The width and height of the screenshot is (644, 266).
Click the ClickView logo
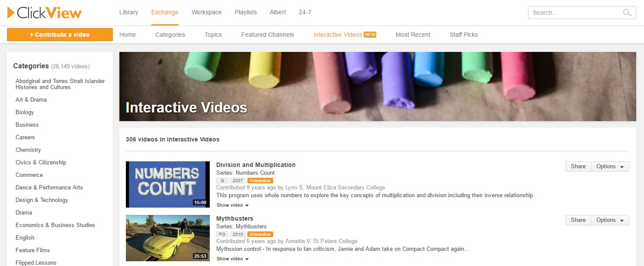43,13
